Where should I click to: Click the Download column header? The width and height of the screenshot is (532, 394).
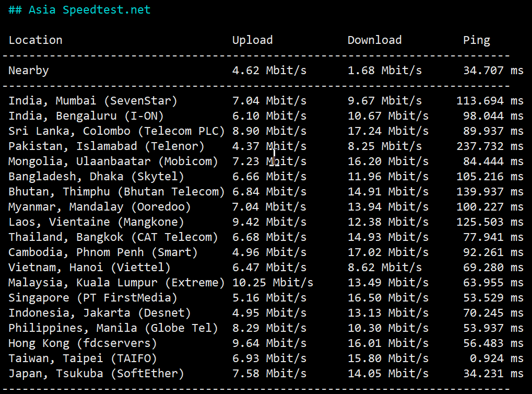click(374, 40)
